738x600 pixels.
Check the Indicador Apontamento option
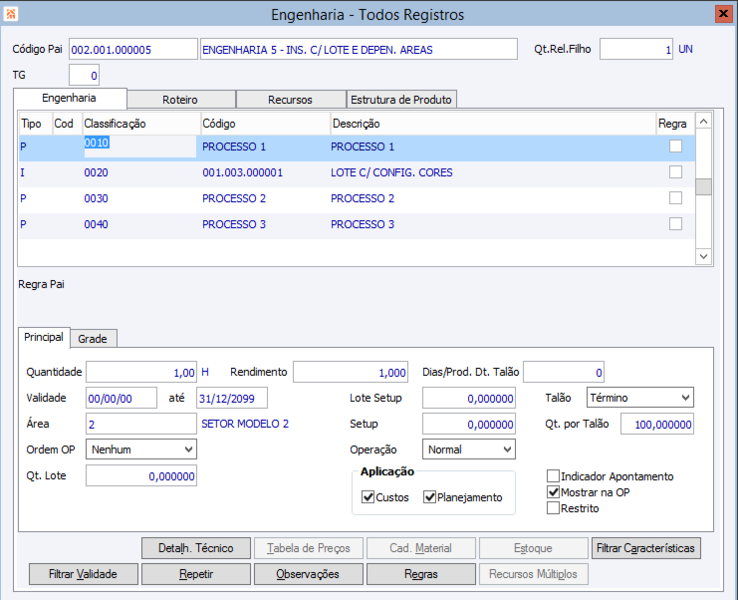[x=554, y=477]
